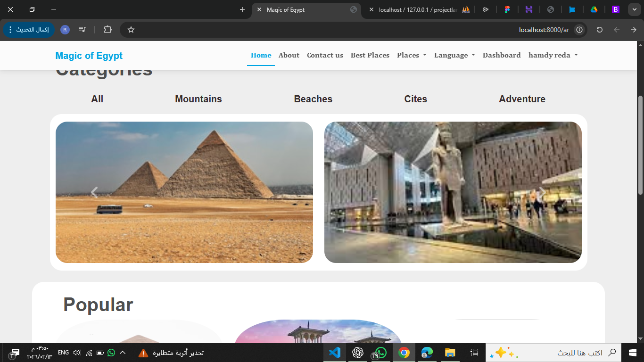Open the browser extensions puzzle icon
Screen dimensions: 644x362
107,30
